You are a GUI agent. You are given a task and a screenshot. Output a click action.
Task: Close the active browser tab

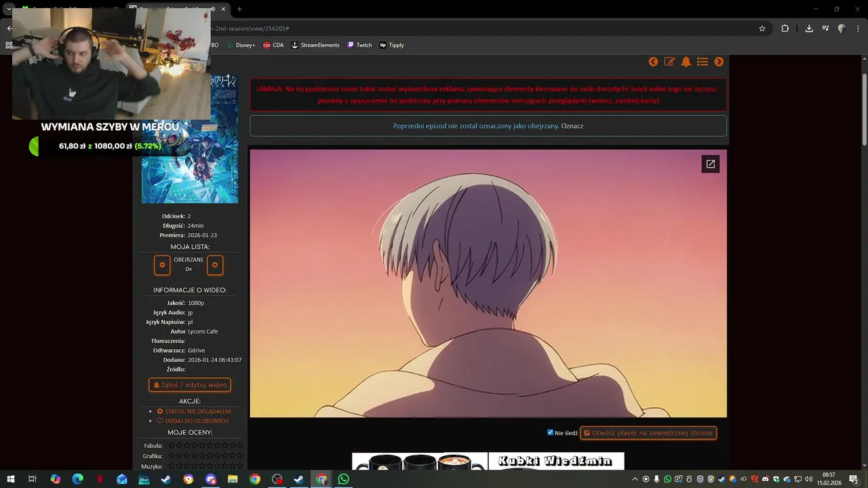click(223, 9)
